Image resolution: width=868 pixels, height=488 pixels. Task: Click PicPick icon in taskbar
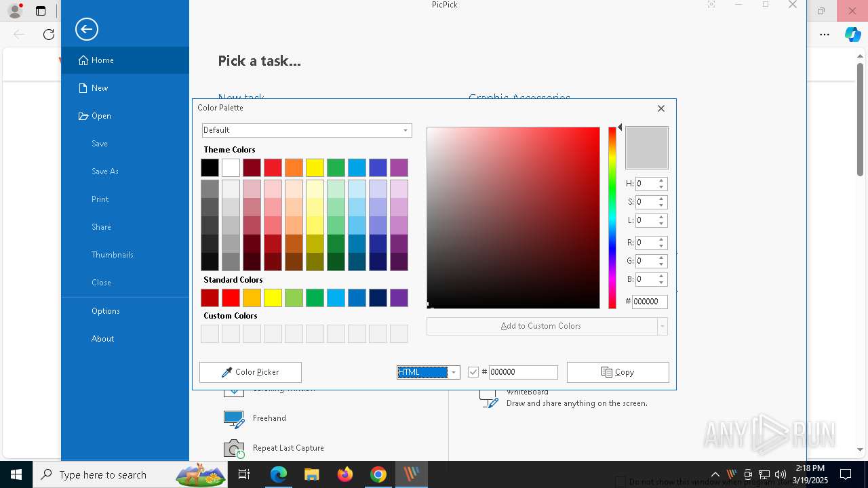pyautogui.click(x=412, y=474)
